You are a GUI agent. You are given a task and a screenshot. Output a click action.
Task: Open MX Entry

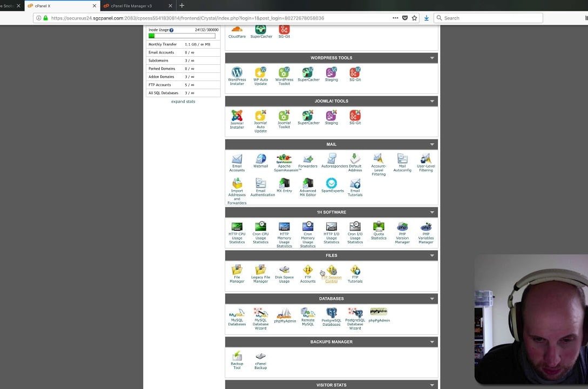click(284, 185)
